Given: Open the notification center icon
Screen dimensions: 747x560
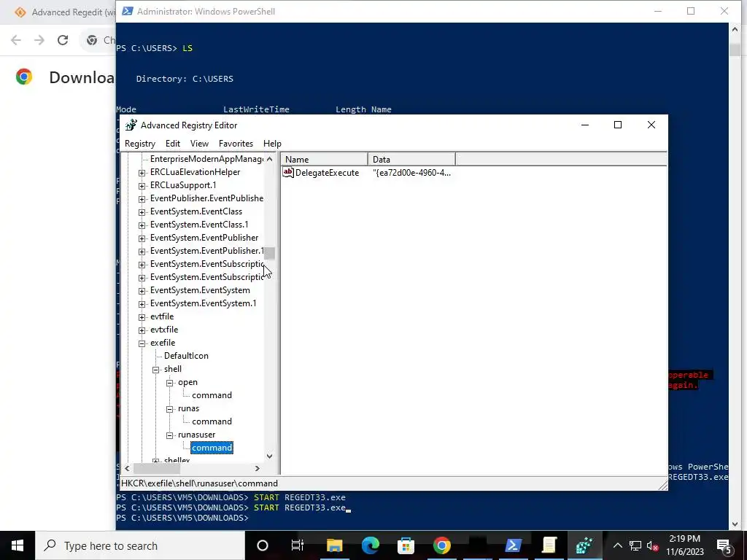Looking at the screenshot, I should (724, 545).
